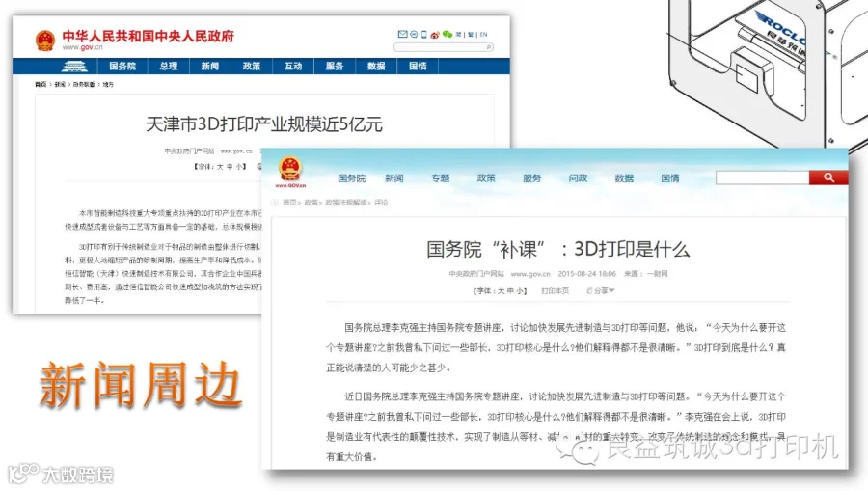868x491 pixels.
Task: Click the www.GOV.cn emblem on the front page
Action: (x=290, y=172)
